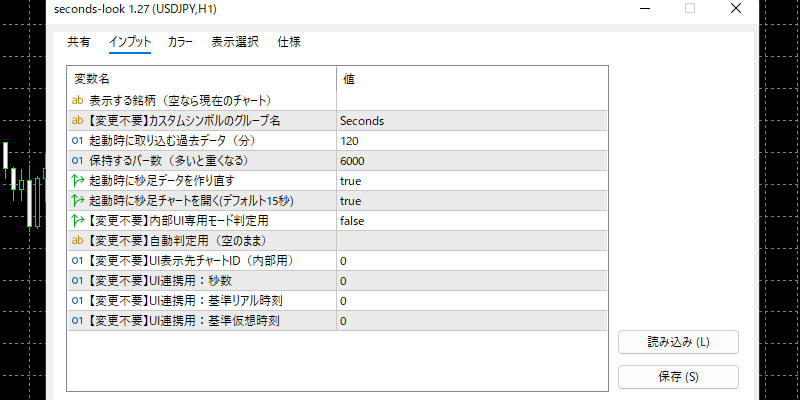Image resolution: width=800 pixels, height=400 pixels.
Task: Click the arrow icon beside 起動時に秒足データを作り直す
Action: [77, 180]
